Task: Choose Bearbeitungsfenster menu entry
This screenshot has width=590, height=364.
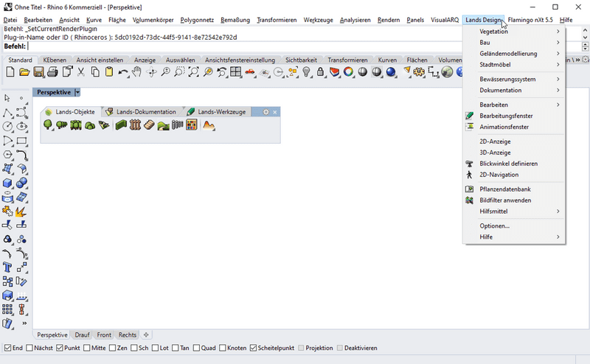Action: click(514, 116)
